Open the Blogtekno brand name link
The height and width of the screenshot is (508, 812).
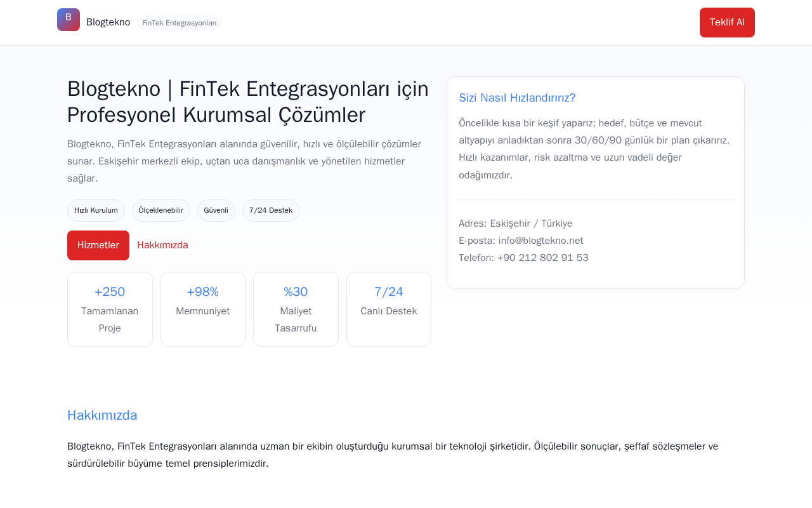coord(108,22)
